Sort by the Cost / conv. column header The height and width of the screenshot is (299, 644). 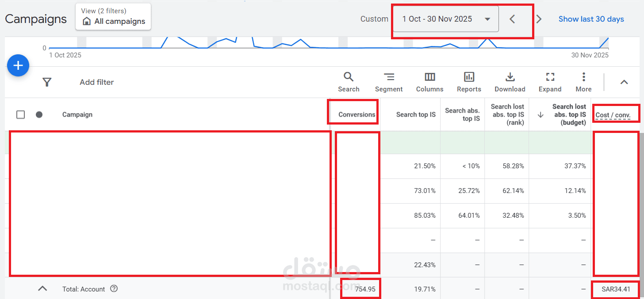[613, 115]
